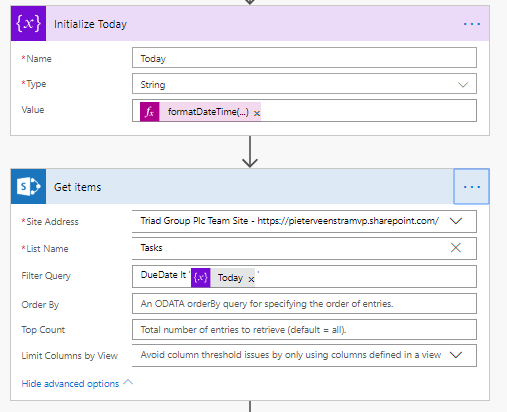Collapse with Hide advanced options link
The width and height of the screenshot is (507, 412).
(70, 384)
